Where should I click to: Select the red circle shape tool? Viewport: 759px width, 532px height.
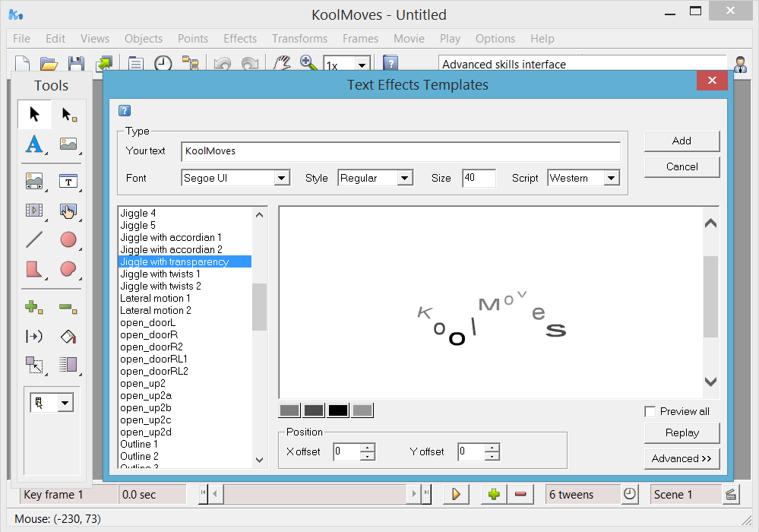point(68,239)
